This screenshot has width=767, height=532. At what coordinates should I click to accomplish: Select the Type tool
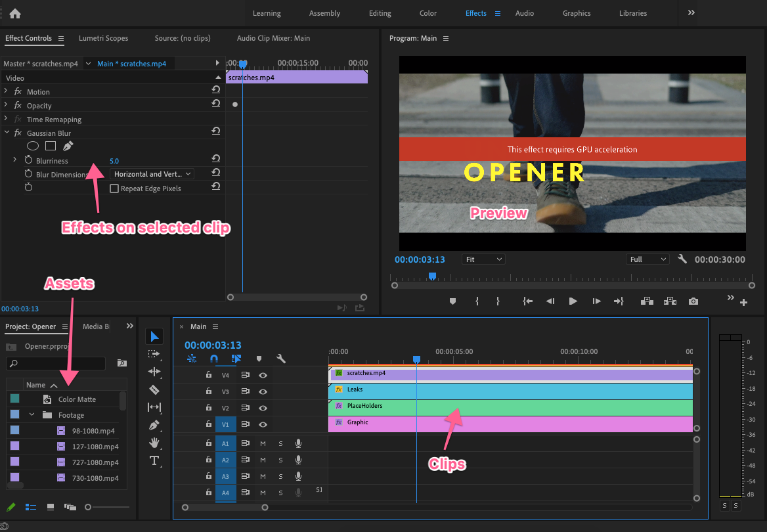click(155, 460)
